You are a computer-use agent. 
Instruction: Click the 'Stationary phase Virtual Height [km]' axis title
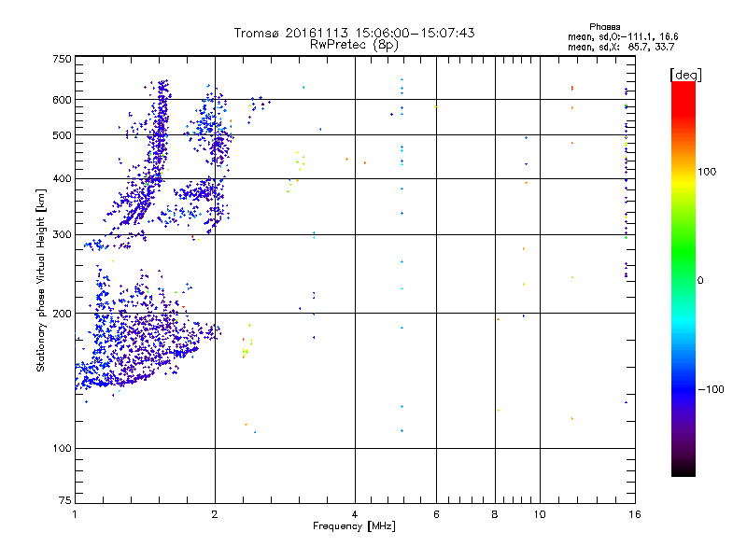coord(41,280)
